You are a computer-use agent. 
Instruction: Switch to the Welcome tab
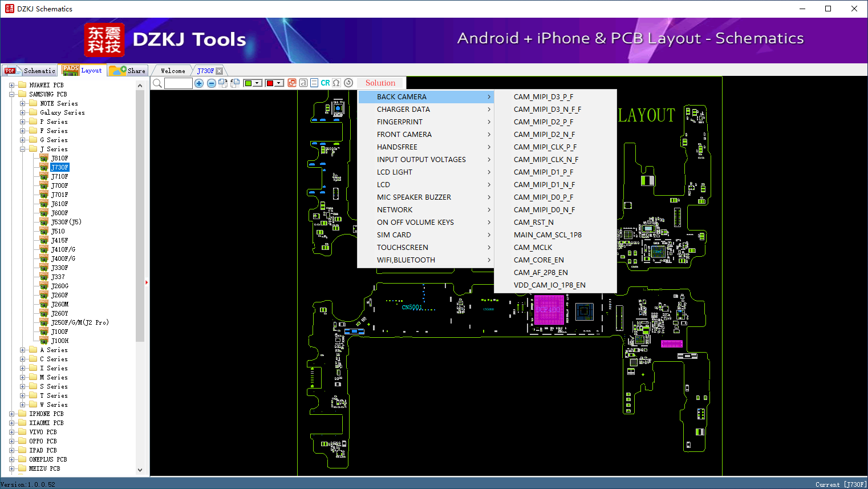173,71
